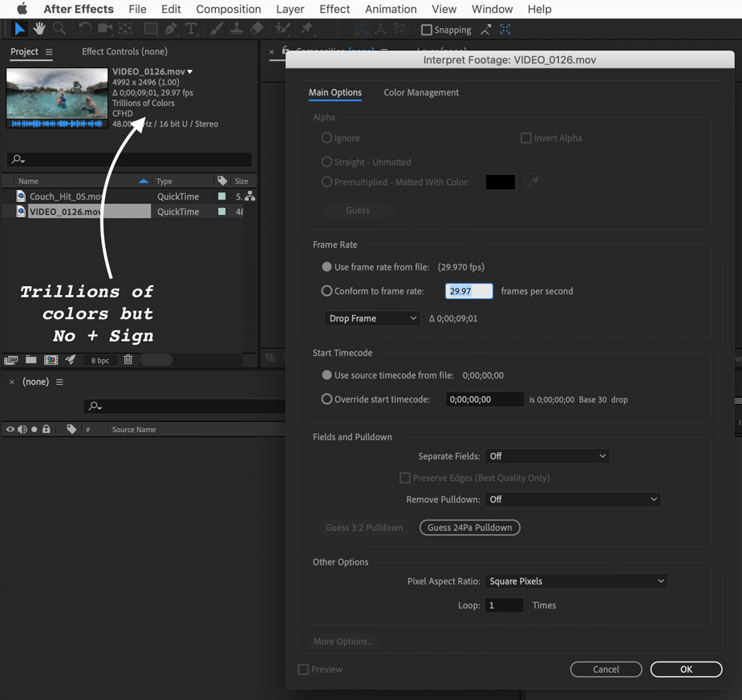Select the Brush tool
This screenshot has height=700, width=742.
point(217,29)
